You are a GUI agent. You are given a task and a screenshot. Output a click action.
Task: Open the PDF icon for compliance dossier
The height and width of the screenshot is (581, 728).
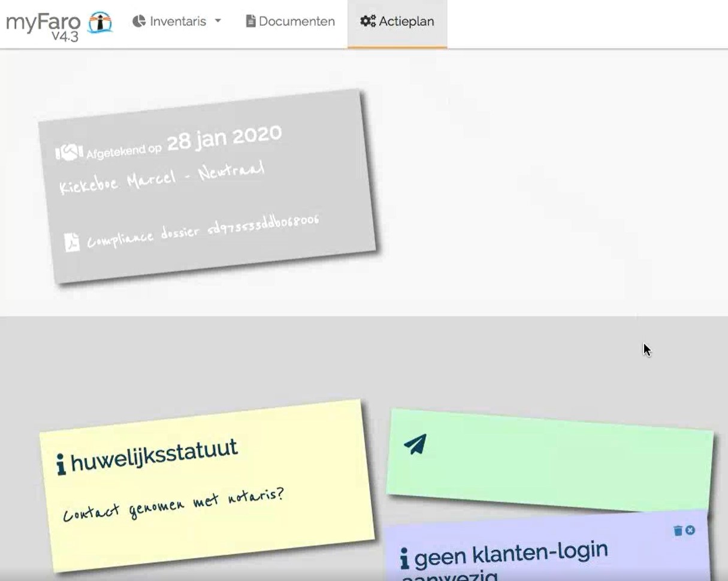click(72, 242)
